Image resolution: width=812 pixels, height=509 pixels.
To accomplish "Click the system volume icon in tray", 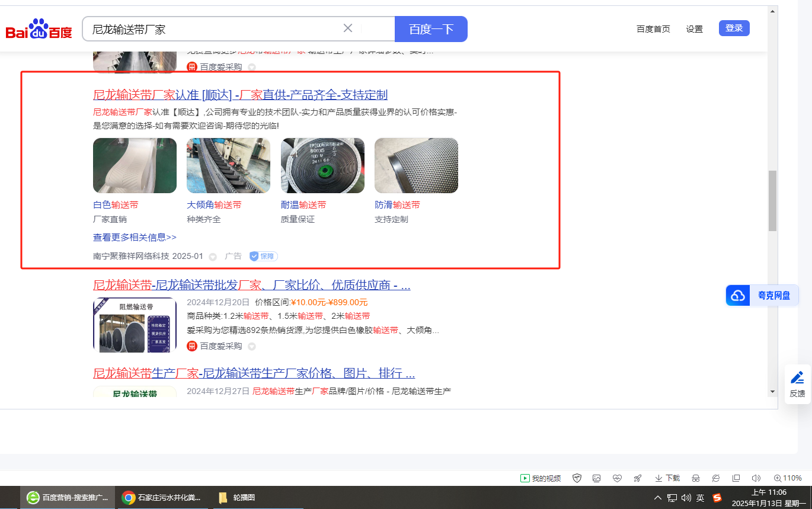I will pos(686,498).
